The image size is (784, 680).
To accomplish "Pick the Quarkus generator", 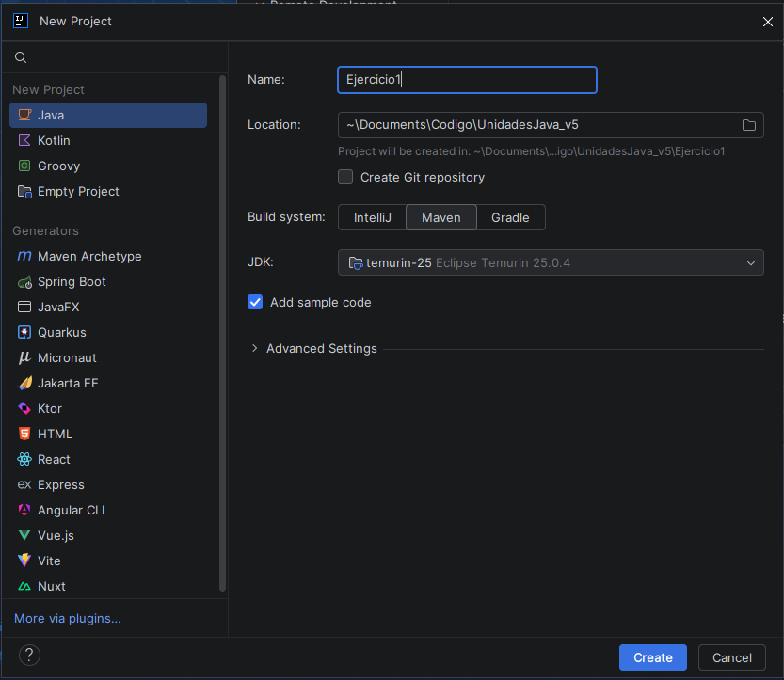I will 108,332.
